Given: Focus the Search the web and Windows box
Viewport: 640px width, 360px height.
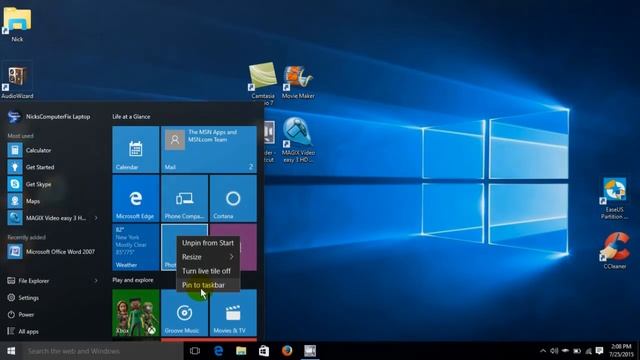Looking at the screenshot, I should click(103, 351).
